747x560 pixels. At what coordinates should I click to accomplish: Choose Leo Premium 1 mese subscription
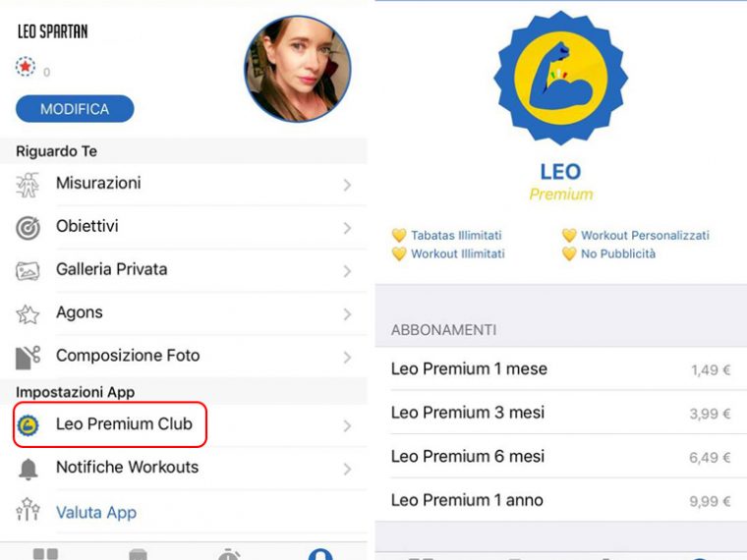click(x=560, y=369)
